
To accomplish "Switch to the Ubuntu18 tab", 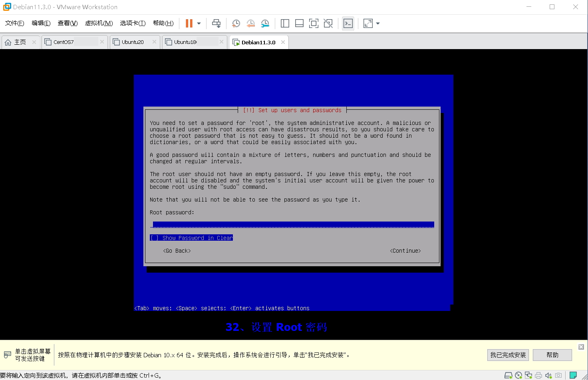I will pos(195,42).
